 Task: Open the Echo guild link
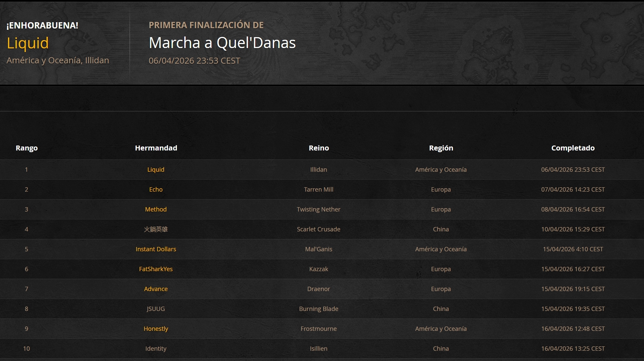[156, 190]
